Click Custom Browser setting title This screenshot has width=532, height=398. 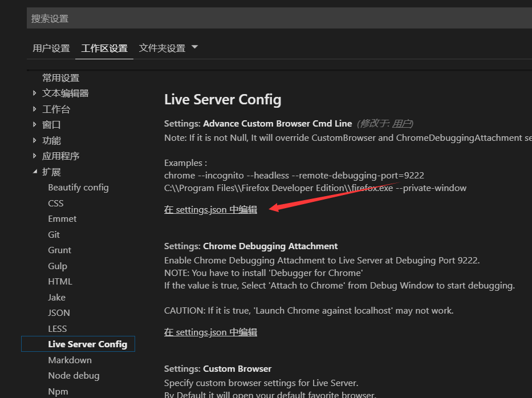tap(218, 368)
